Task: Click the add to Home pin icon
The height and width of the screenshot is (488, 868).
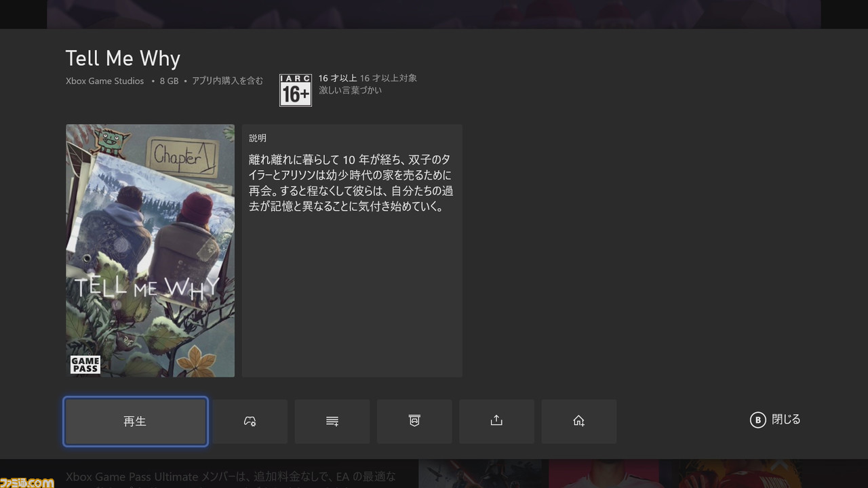Action: click(x=578, y=421)
